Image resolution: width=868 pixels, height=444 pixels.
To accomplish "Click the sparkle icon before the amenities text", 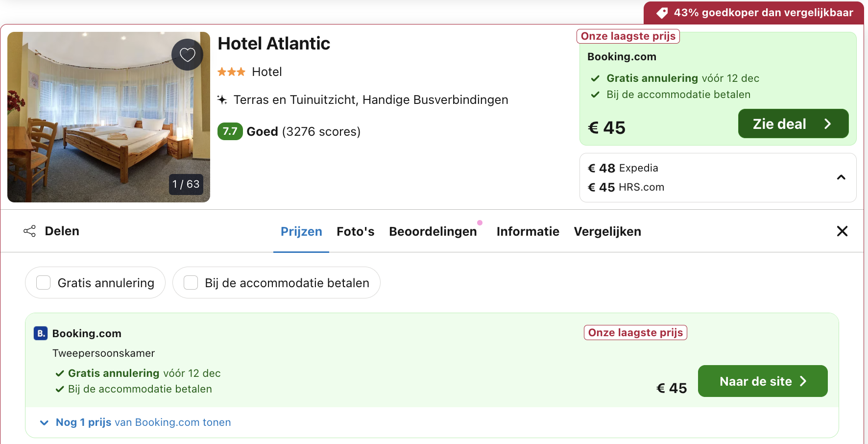I will coord(223,99).
